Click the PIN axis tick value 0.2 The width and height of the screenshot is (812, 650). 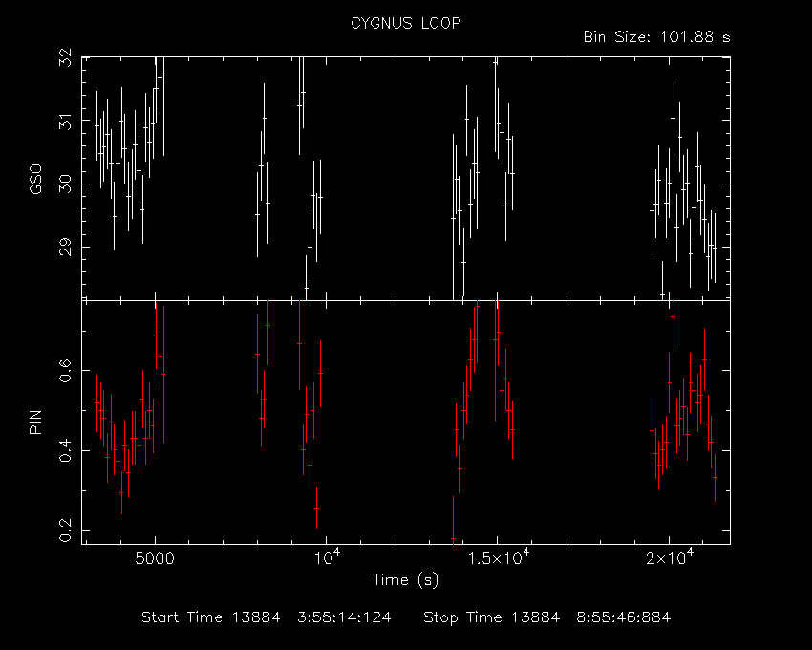click(x=66, y=530)
